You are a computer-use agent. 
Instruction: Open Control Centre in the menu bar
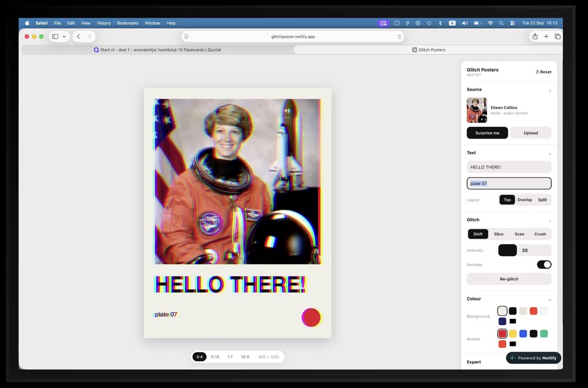(x=513, y=23)
